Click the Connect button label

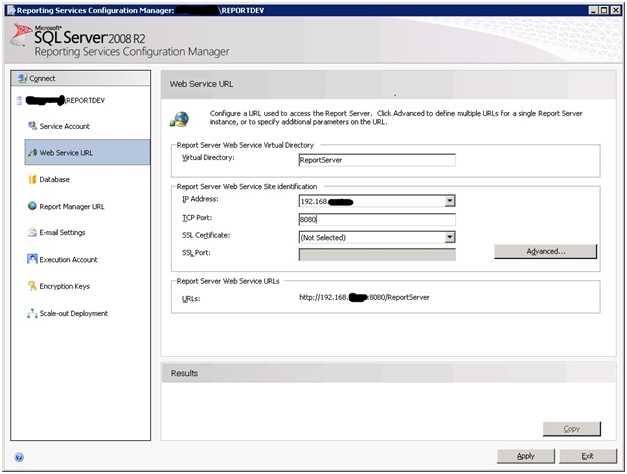pos(42,79)
